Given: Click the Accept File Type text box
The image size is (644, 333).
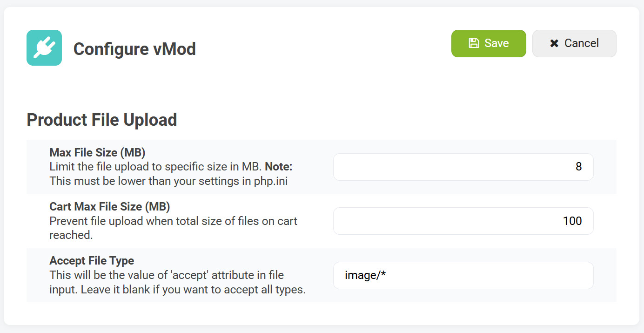Looking at the screenshot, I should coord(463,275).
